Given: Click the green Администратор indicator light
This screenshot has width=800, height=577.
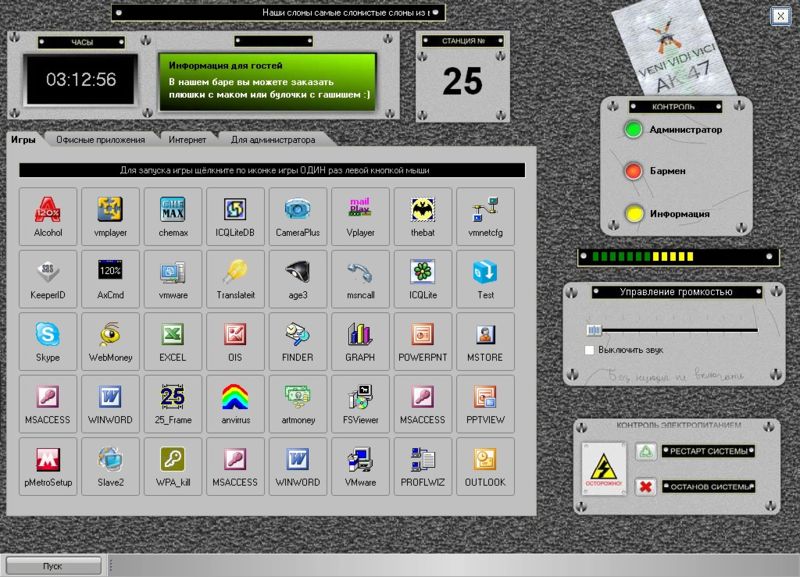Looking at the screenshot, I should tap(633, 129).
